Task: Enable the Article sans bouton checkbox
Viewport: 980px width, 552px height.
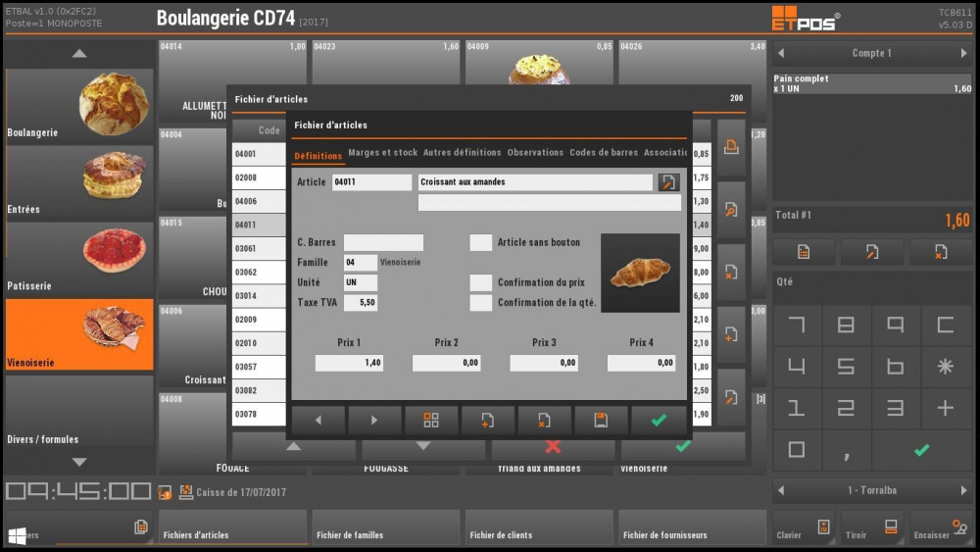Action: tap(480, 242)
